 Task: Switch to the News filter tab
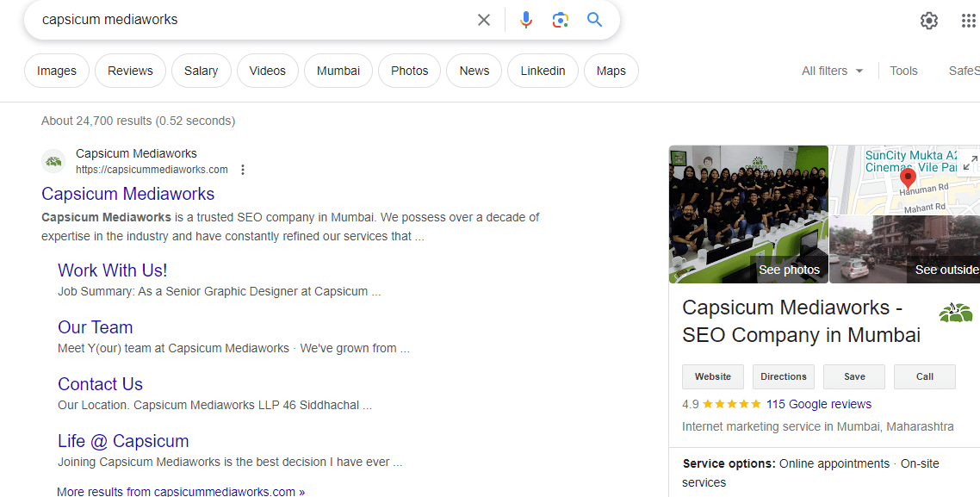point(474,71)
